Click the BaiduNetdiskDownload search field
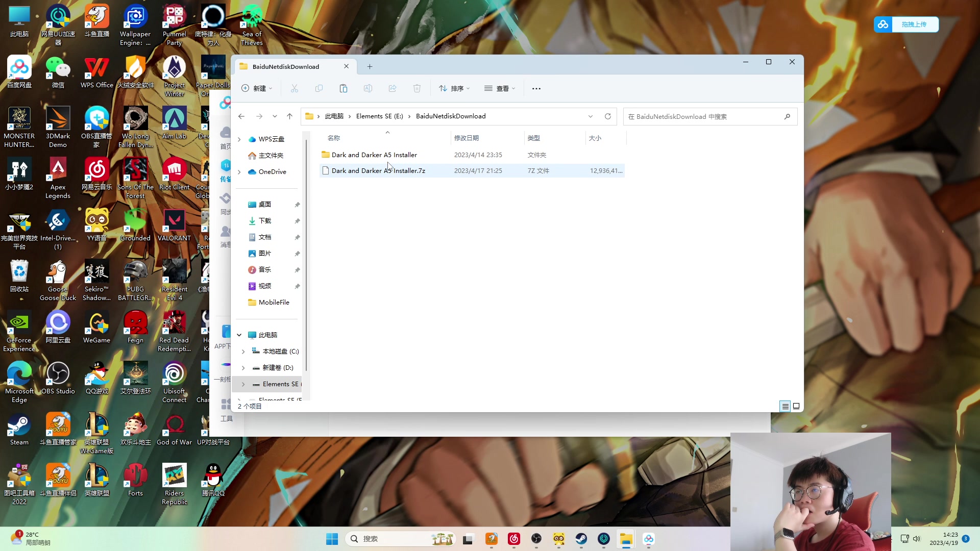The image size is (980, 551). pos(704,116)
